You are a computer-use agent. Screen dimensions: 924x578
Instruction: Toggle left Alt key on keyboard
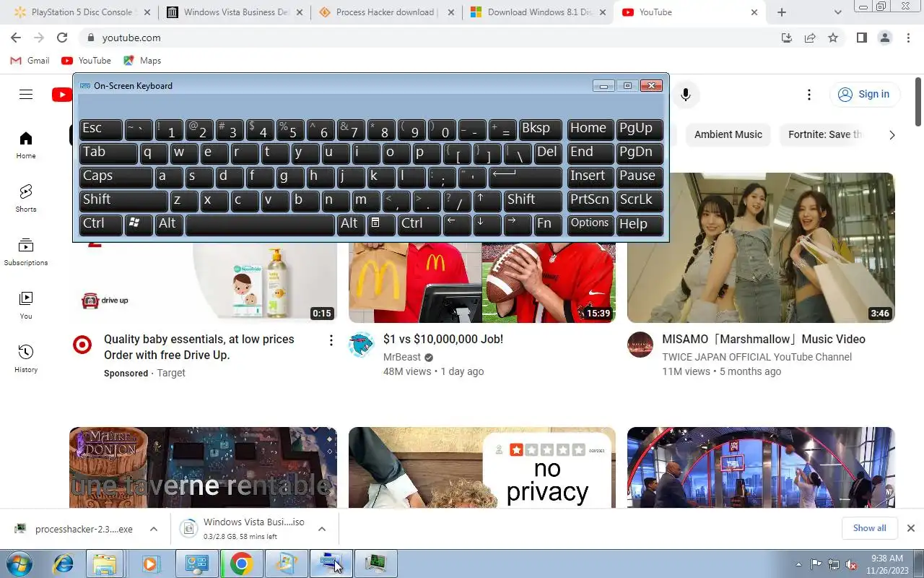click(169, 225)
